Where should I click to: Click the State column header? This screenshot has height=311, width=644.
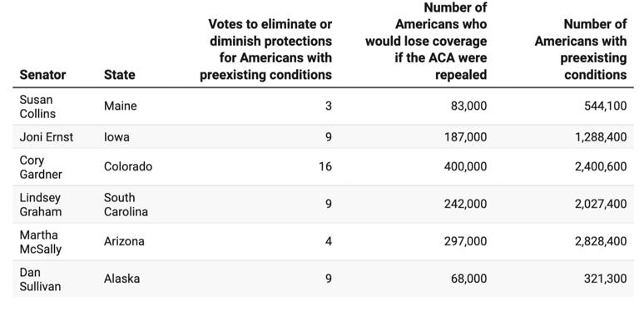point(120,75)
